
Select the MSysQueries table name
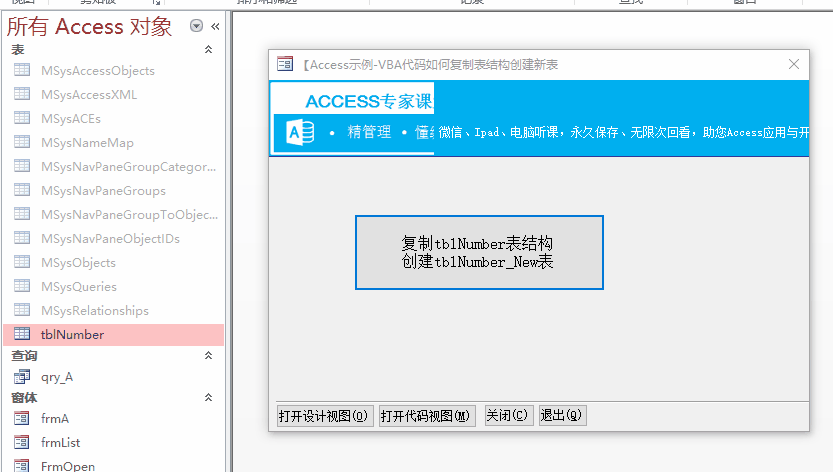pyautogui.click(x=79, y=286)
